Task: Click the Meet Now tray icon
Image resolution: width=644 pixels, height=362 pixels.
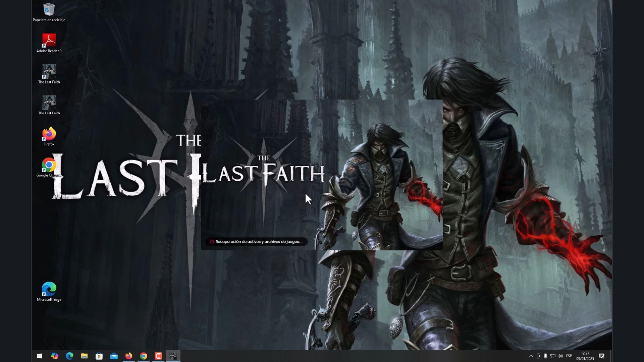Action: [538, 356]
